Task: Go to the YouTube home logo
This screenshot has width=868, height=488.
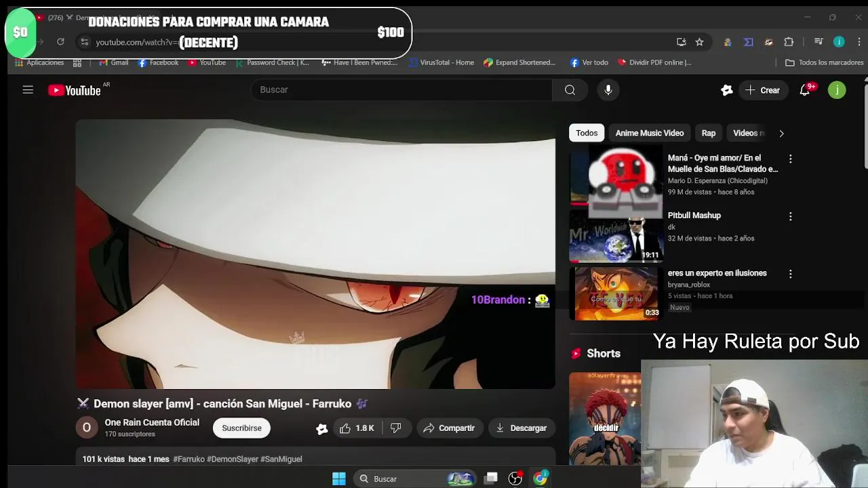Action: (75, 90)
